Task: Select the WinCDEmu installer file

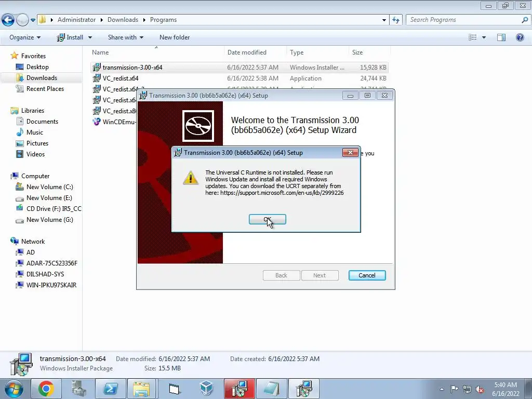Action: pyautogui.click(x=114, y=122)
